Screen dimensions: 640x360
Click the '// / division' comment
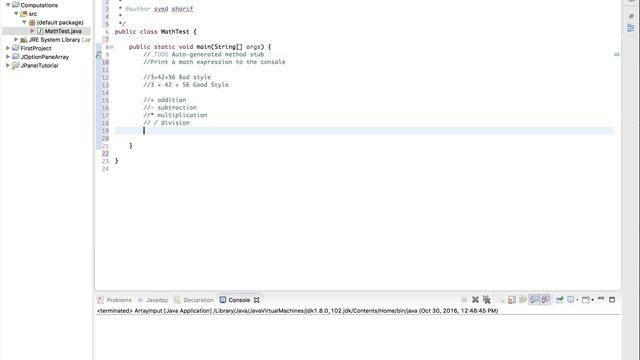click(x=167, y=123)
